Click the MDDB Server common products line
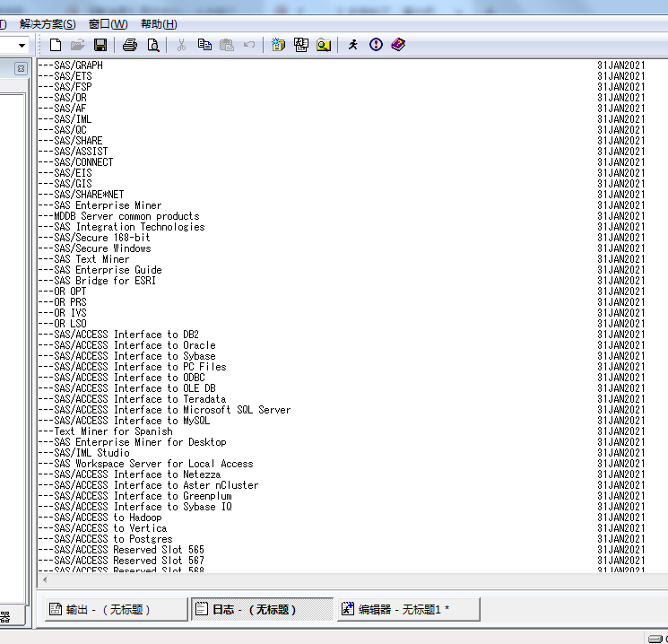 [118, 216]
